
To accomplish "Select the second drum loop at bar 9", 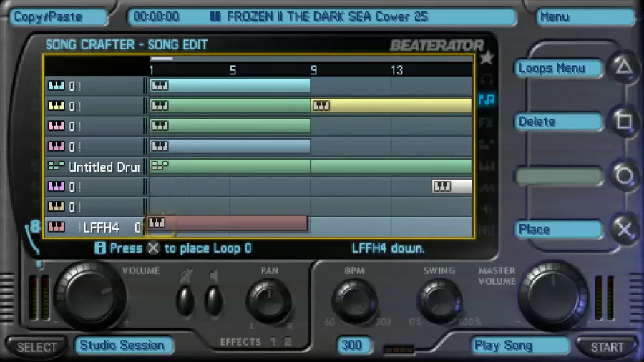I will [391, 166].
